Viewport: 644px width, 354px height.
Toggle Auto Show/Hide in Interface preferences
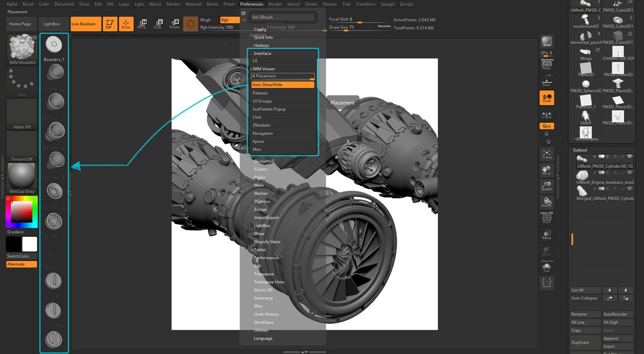[283, 85]
